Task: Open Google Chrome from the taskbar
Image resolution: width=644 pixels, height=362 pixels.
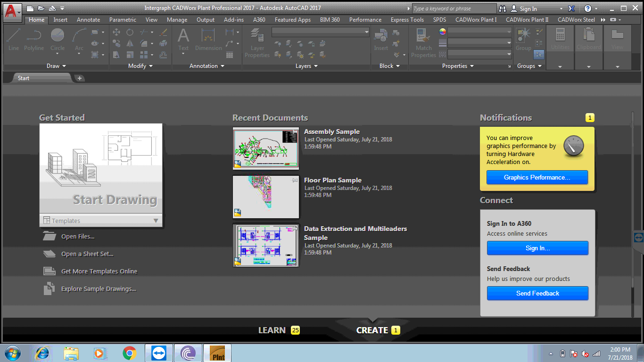Action: tap(130, 353)
